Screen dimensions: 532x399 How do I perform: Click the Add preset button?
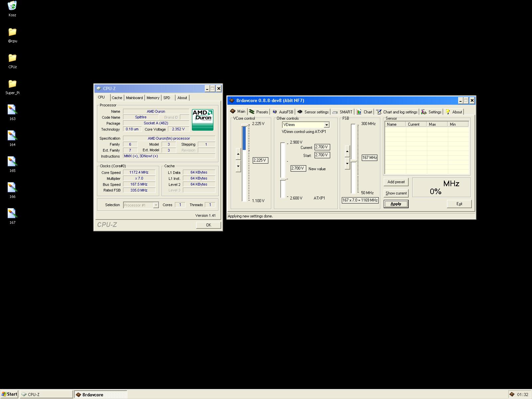[396, 182]
